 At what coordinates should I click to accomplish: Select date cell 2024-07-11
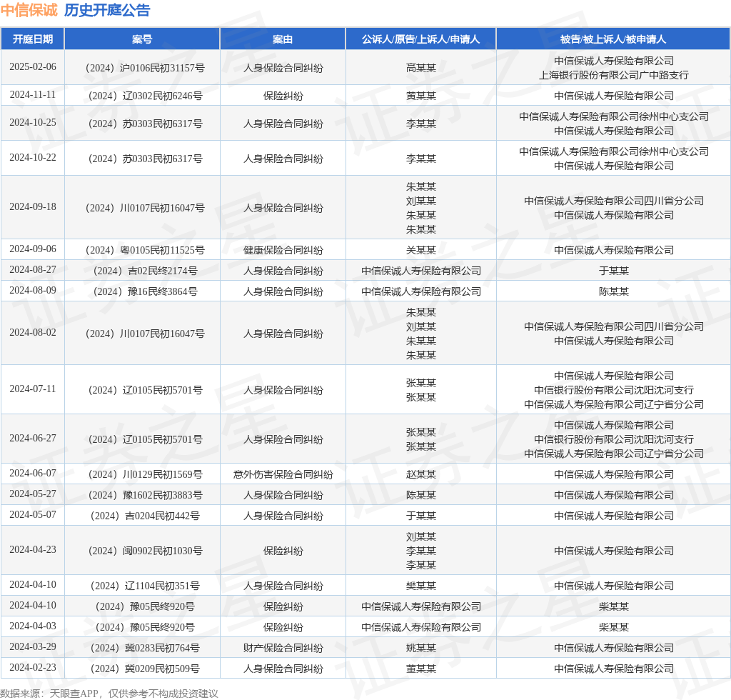coord(33,389)
